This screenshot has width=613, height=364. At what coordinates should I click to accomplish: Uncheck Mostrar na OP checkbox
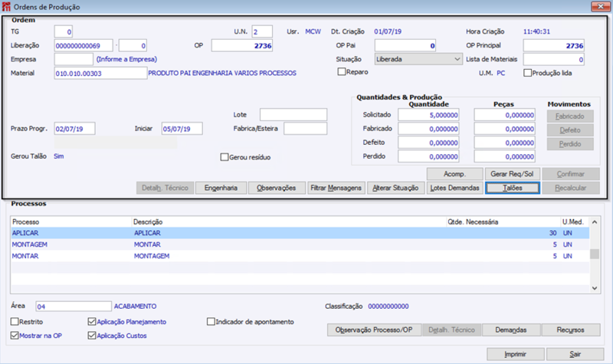[16, 336]
